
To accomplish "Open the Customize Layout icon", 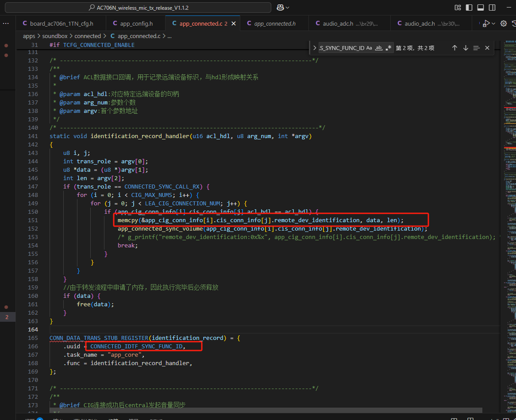I will pyautogui.click(x=458, y=8).
